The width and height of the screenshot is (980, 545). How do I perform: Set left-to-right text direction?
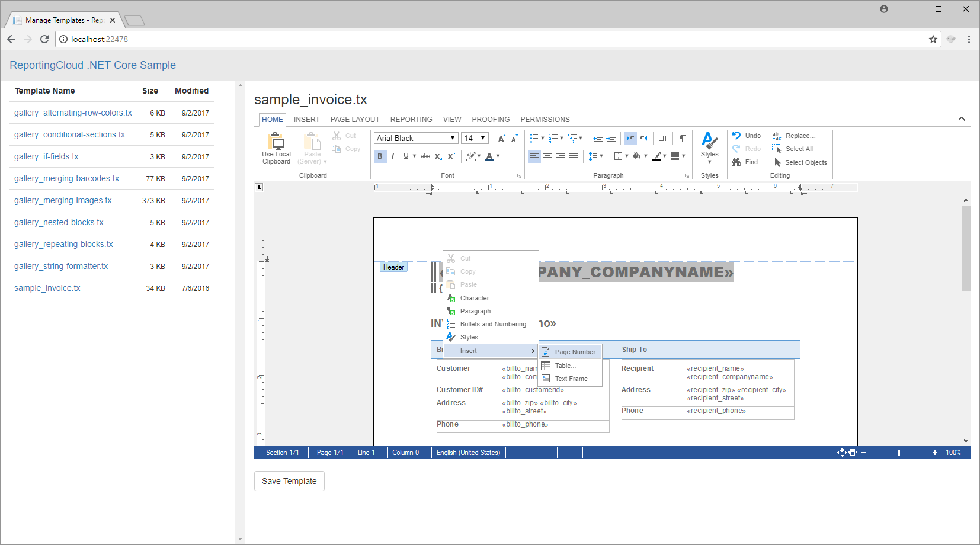pyautogui.click(x=630, y=139)
